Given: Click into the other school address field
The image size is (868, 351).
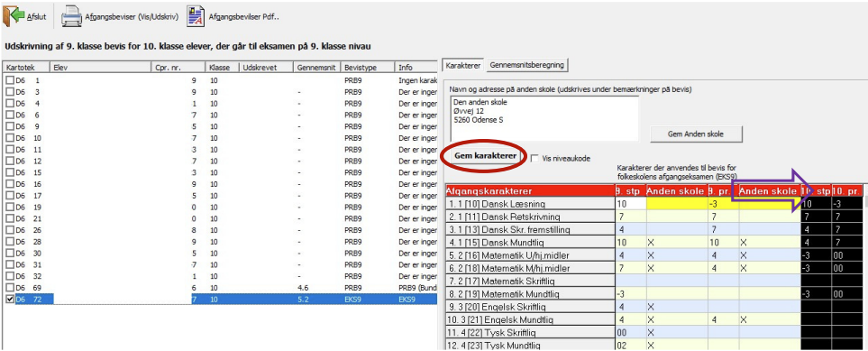Looking at the screenshot, I should (544, 119).
